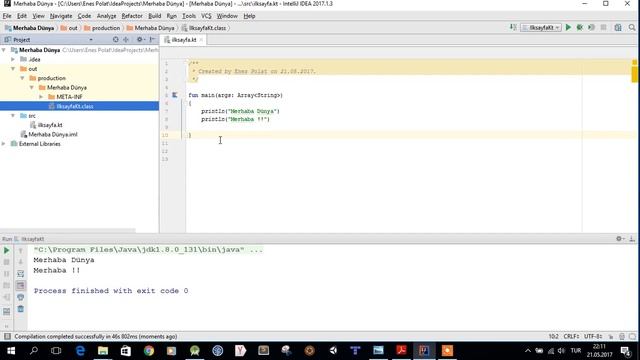Viewport: 640px width, 360px height.
Task: Print the console output
Action: click(20, 298)
